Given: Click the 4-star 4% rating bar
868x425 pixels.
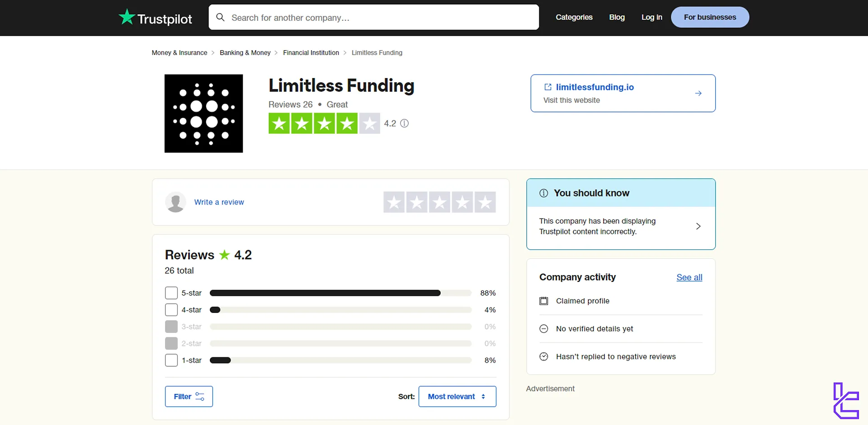Looking at the screenshot, I should point(341,310).
